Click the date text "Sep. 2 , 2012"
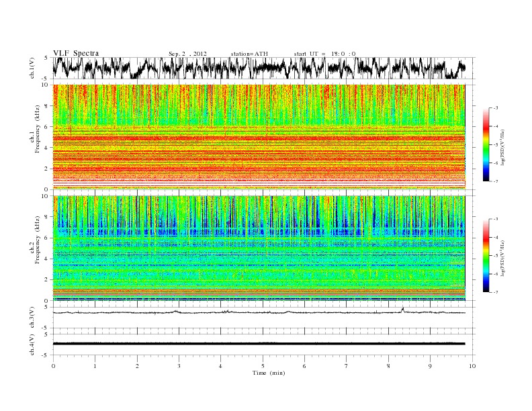Viewport: 532px width, 411px height. (187, 54)
